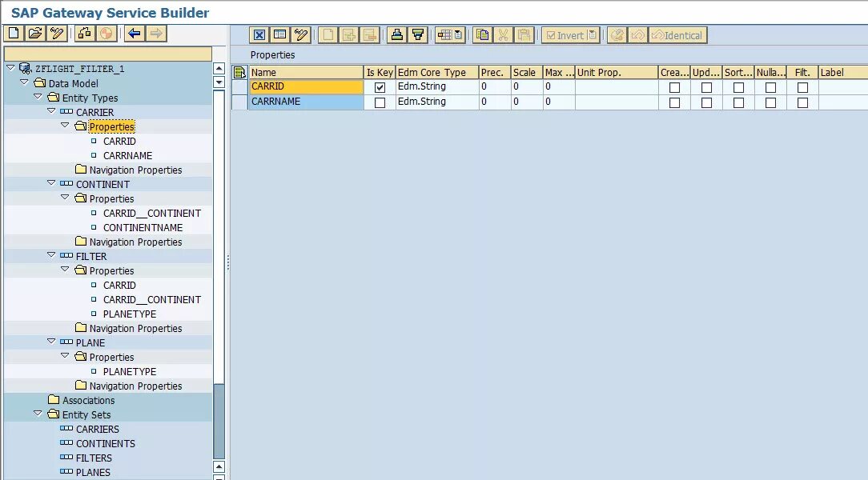
Task: Open the layout dropdown arrow beside grid icon
Action: tap(458, 35)
